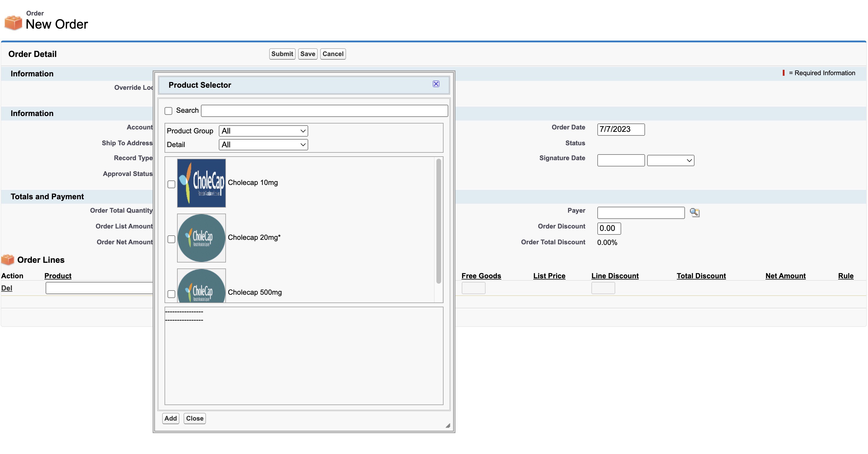Click the Cholecap 20mg product image
The height and width of the screenshot is (454, 868).
[x=201, y=238]
